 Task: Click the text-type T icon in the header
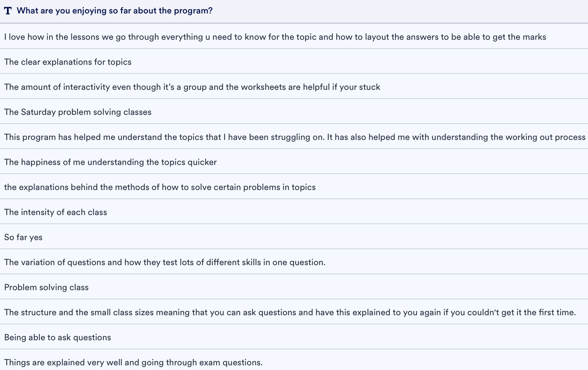(x=8, y=11)
